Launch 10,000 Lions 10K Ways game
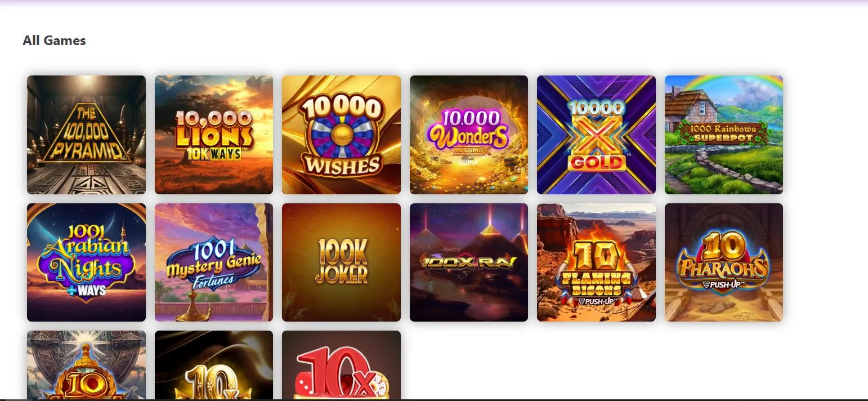The height and width of the screenshot is (401, 868). pos(214,135)
